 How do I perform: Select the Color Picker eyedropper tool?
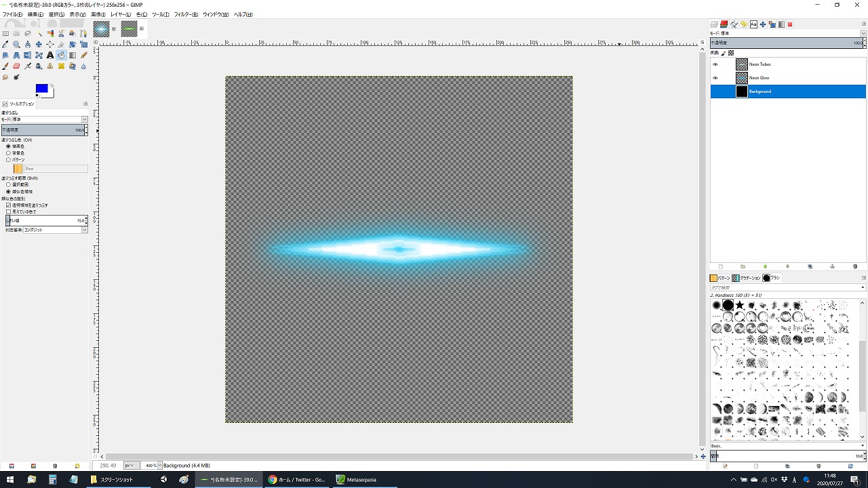pyautogui.click(x=5, y=44)
